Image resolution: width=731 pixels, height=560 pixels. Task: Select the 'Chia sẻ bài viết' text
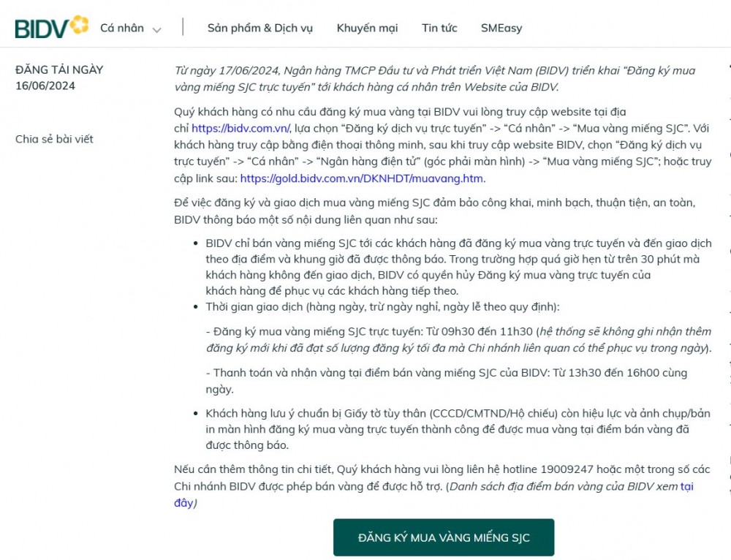tap(55, 139)
